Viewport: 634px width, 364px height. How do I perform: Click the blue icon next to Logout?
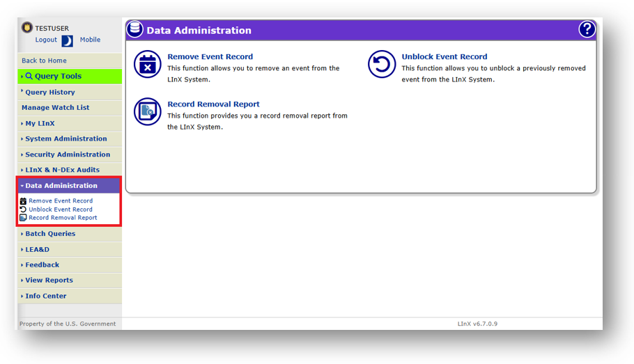tap(68, 41)
